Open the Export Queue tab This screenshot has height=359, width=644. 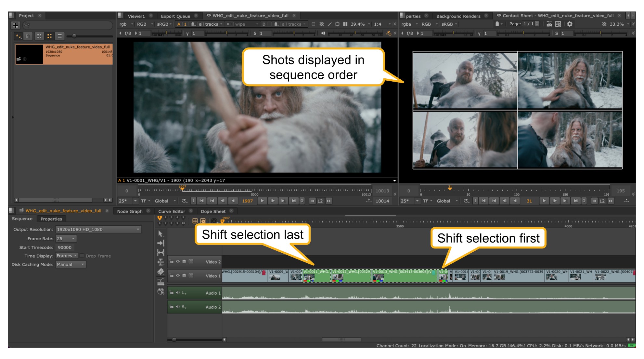pos(175,16)
